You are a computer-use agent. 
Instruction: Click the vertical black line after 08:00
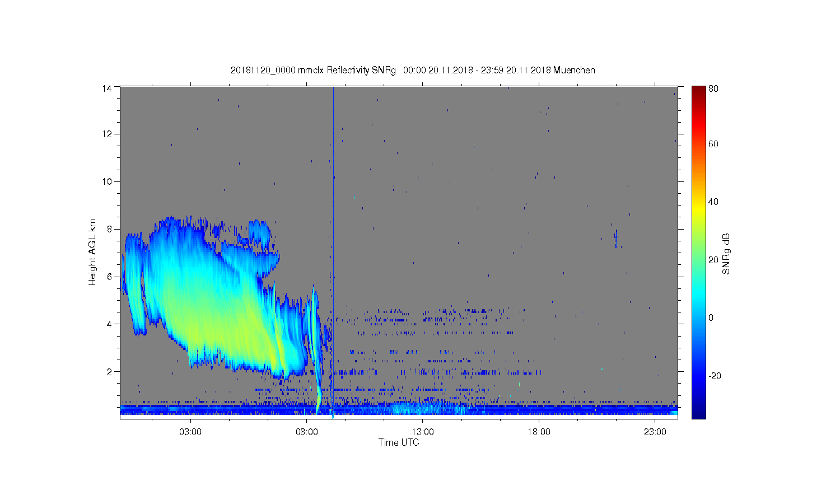pos(333,252)
